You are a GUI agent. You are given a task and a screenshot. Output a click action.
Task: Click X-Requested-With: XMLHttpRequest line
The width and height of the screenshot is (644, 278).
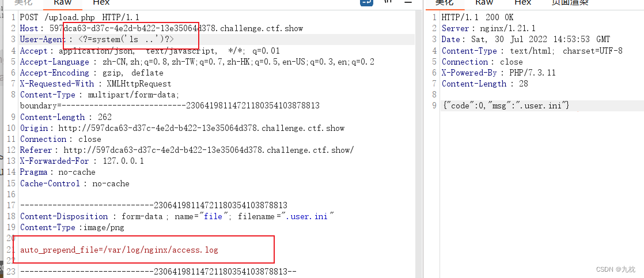tap(96, 84)
